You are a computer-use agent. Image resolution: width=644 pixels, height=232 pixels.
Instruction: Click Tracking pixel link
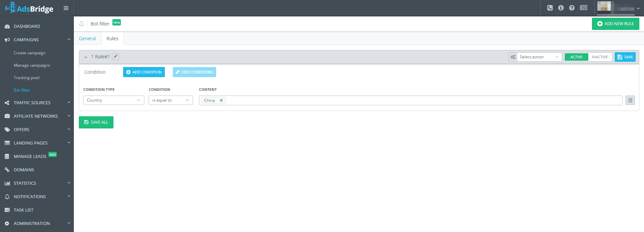tap(27, 78)
